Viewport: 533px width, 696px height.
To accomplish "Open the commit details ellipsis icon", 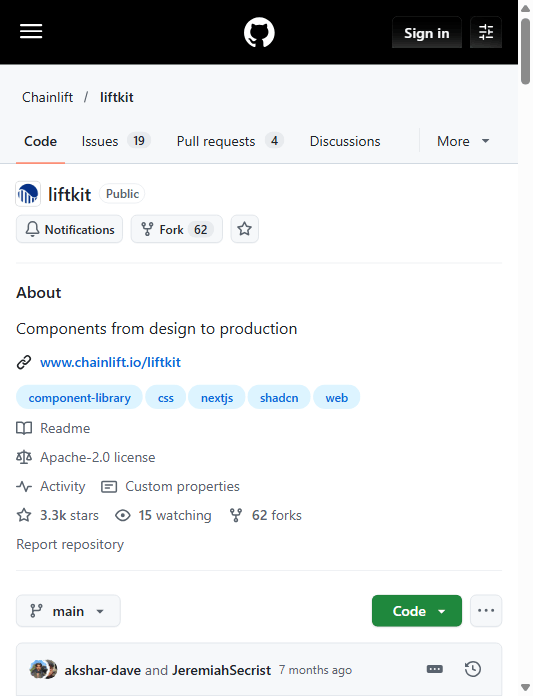I will (434, 669).
